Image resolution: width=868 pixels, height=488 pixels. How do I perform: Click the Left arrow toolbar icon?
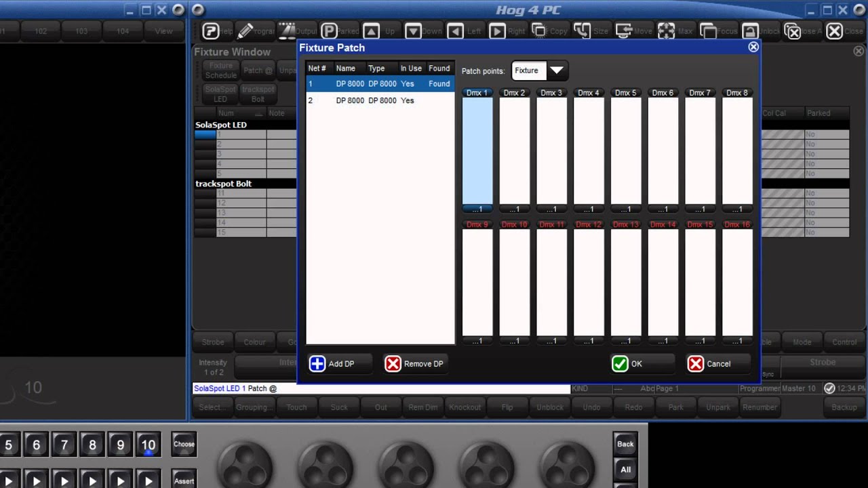click(x=455, y=31)
